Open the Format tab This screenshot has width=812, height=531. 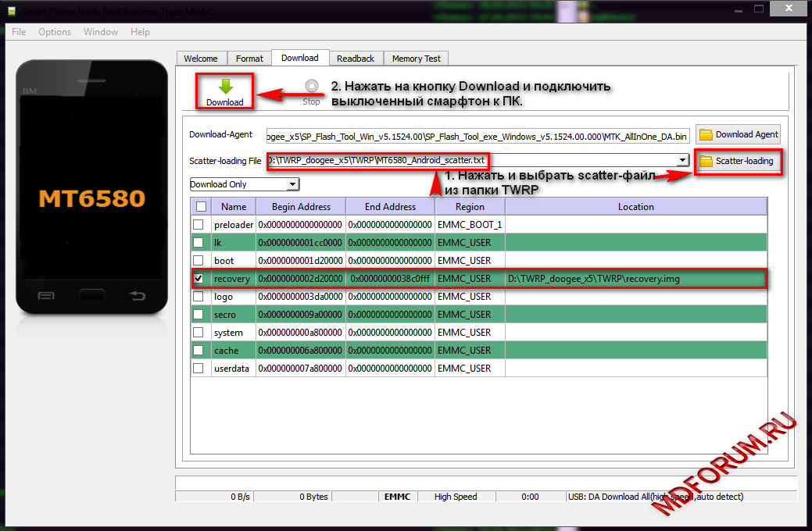pyautogui.click(x=249, y=59)
